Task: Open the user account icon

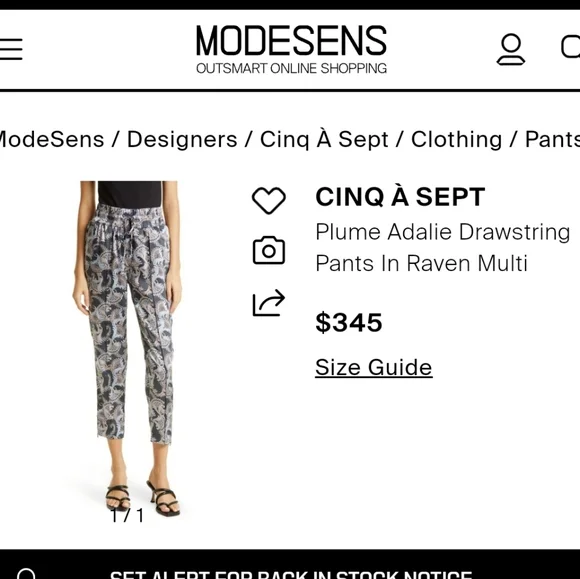Action: 510,50
